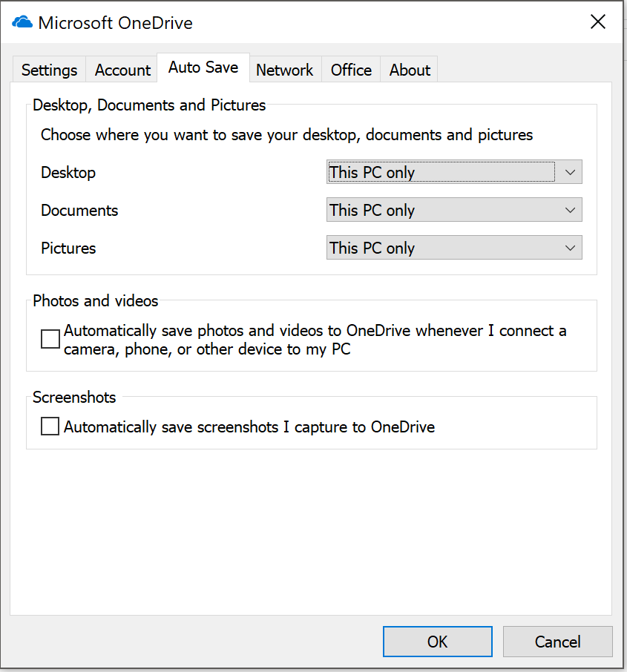Screen dimensions: 627x672
Task: Open the Pictures save location dropdown
Action: pos(454,248)
